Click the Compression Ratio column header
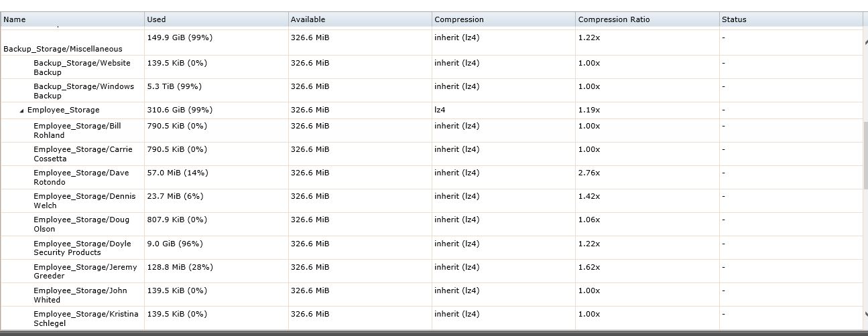Image resolution: width=868 pixels, height=336 pixels. tap(647, 19)
